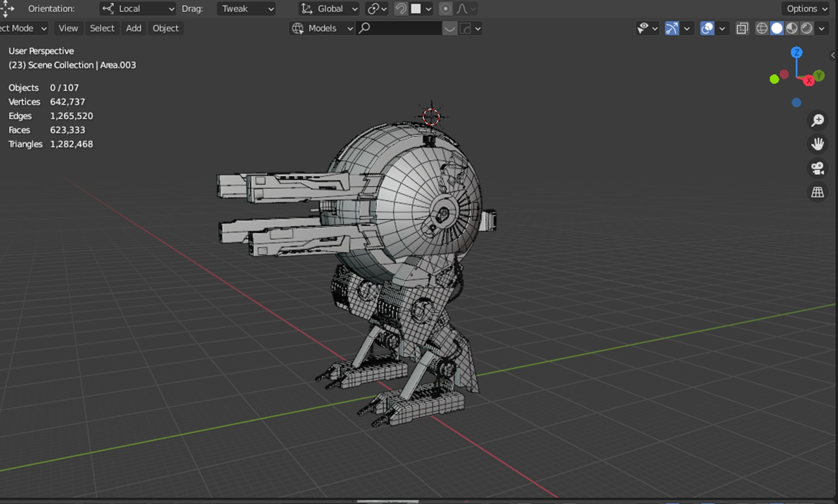Expand the viewport Overlays dropdown
This screenshot has width=838, height=504.
(x=723, y=29)
